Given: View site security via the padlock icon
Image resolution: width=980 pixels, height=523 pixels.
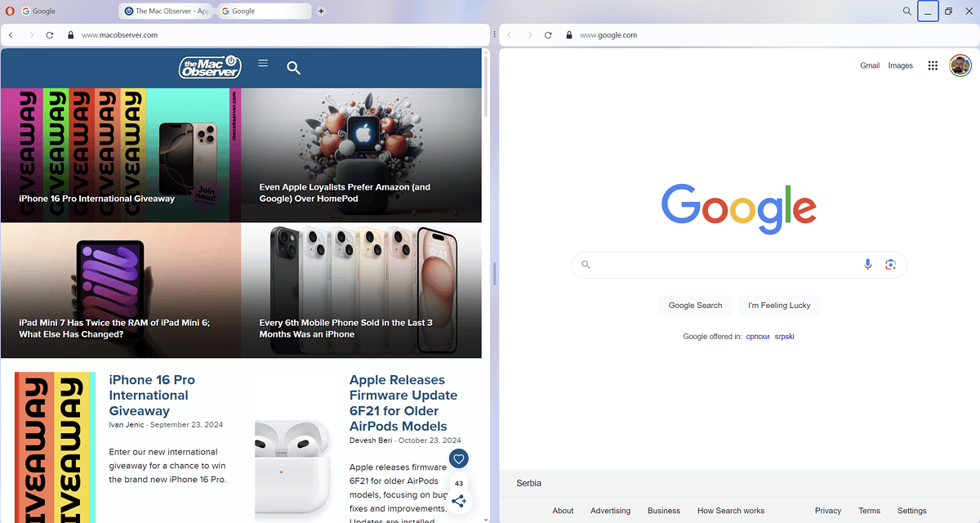Looking at the screenshot, I should [x=70, y=35].
